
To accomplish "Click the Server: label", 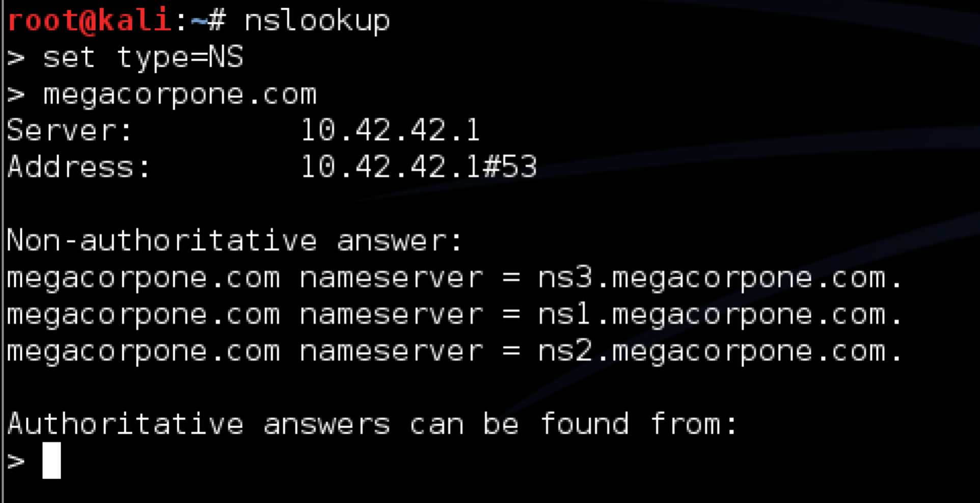I will click(x=70, y=130).
